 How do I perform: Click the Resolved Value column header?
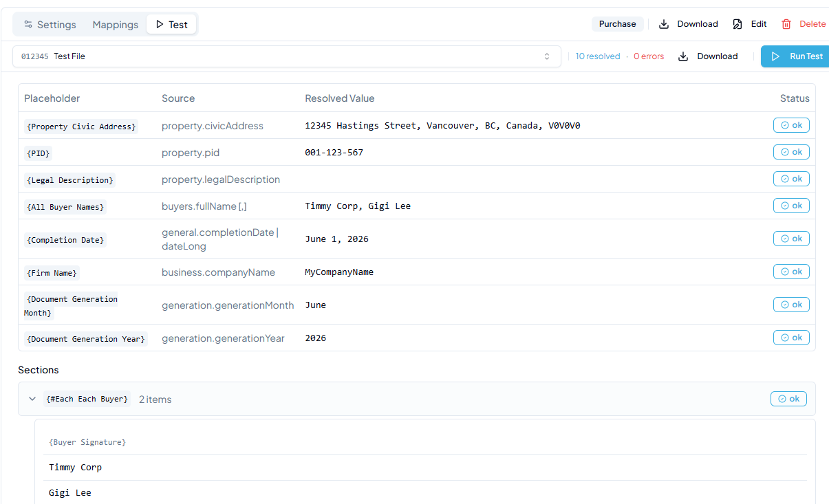pyautogui.click(x=340, y=98)
